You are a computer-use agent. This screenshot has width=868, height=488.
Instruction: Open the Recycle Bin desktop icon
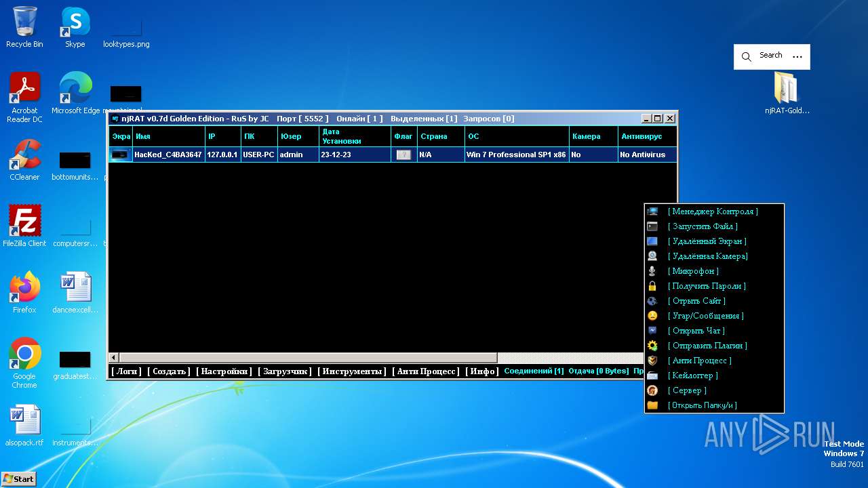[x=24, y=27]
